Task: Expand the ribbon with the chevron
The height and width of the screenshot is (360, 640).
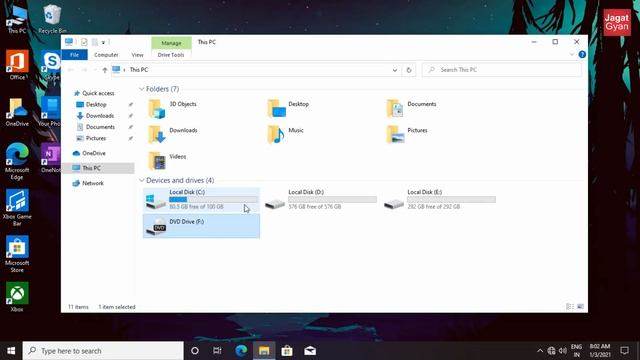Action: coord(571,54)
